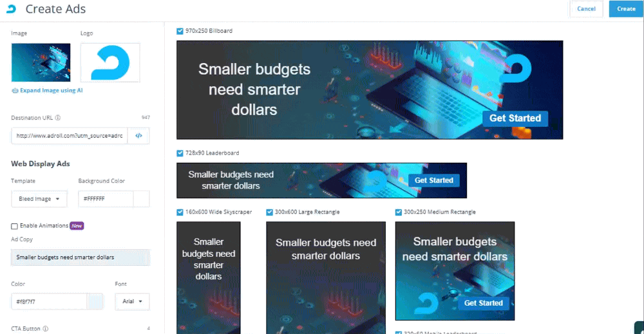Click the info icon next to Destination URL
644x334 pixels.
pyautogui.click(x=58, y=118)
